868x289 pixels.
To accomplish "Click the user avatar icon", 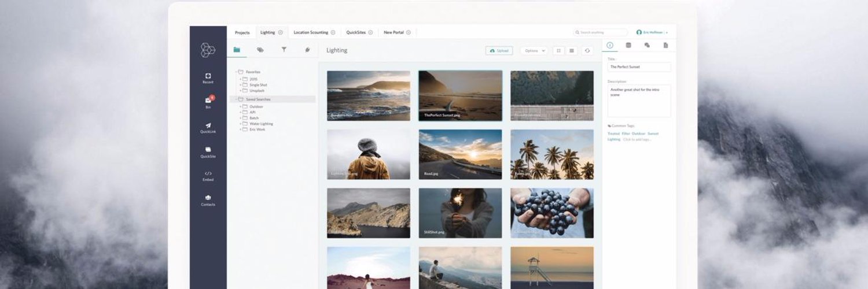I will pyautogui.click(x=639, y=32).
